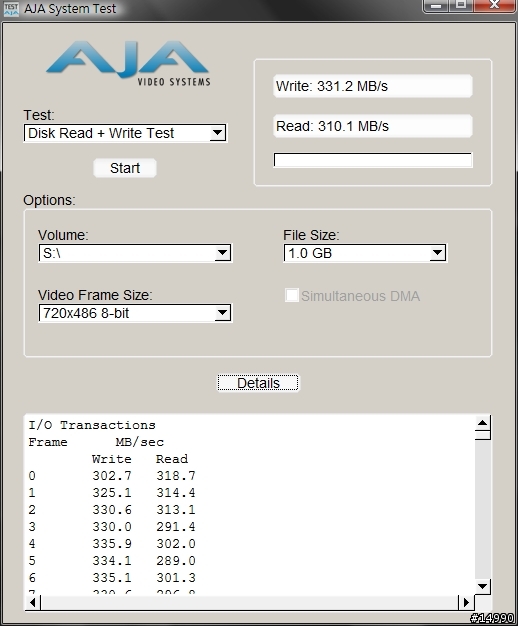Click the details list scroll up arrow
The height and width of the screenshot is (626, 518).
pos(482,423)
